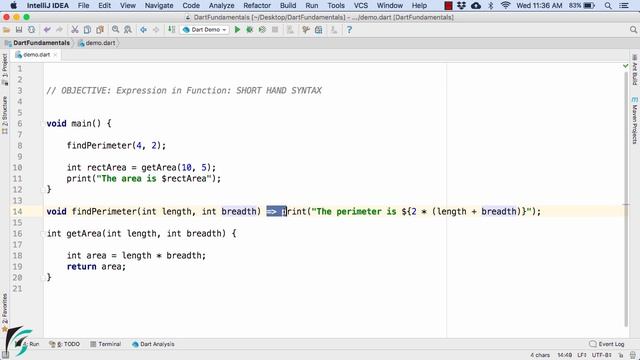
Task: Click the editor vertical scrollbar
Action: [x=627, y=200]
